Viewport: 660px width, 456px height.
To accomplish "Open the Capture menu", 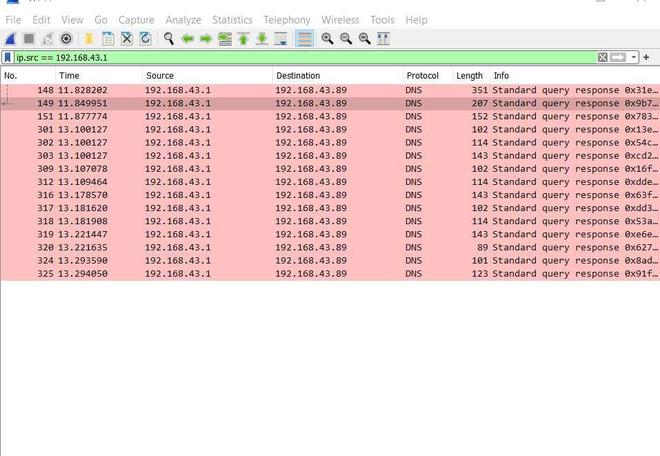I will pyautogui.click(x=136, y=20).
